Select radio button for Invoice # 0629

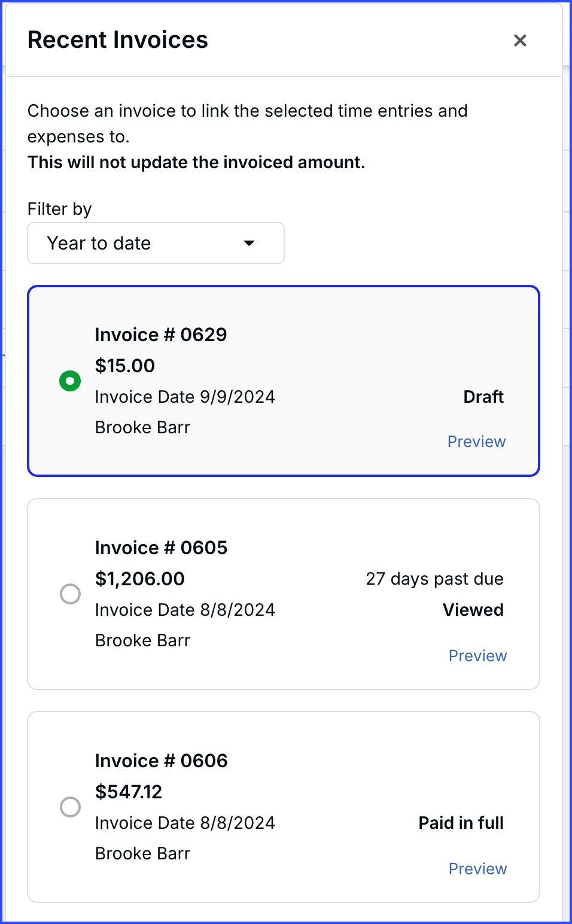[x=70, y=381]
